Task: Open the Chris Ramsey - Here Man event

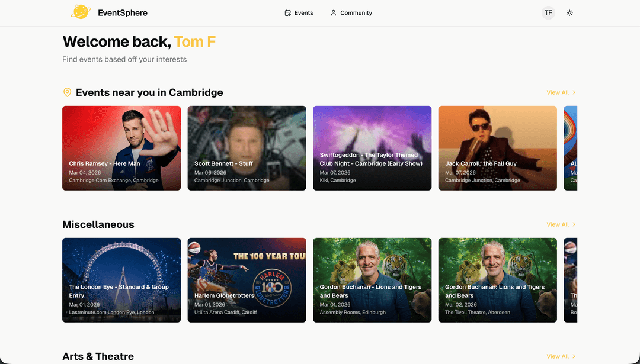Action: pos(121,148)
